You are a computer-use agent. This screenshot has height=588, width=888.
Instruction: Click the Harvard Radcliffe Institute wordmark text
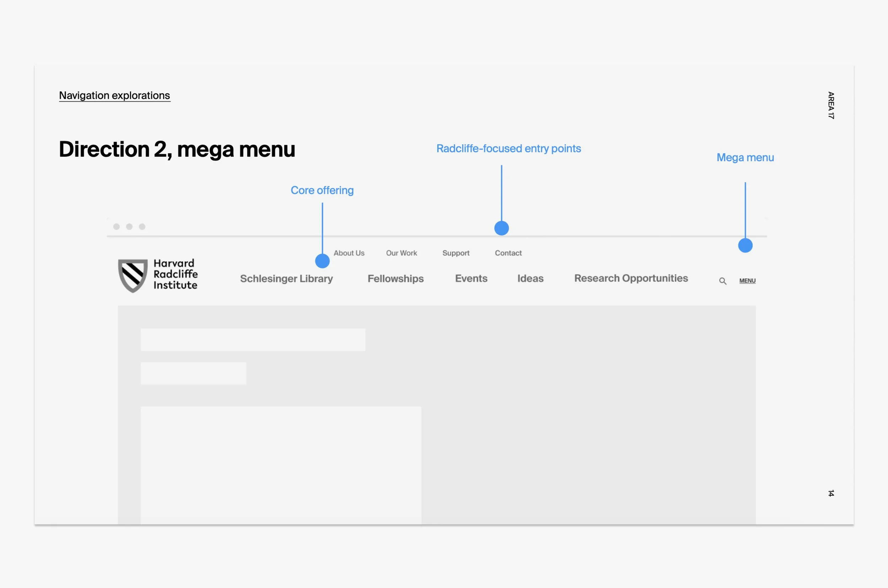click(x=175, y=274)
